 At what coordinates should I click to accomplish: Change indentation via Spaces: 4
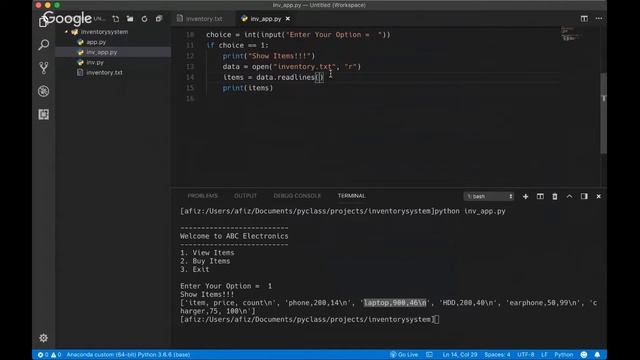pyautogui.click(x=497, y=355)
